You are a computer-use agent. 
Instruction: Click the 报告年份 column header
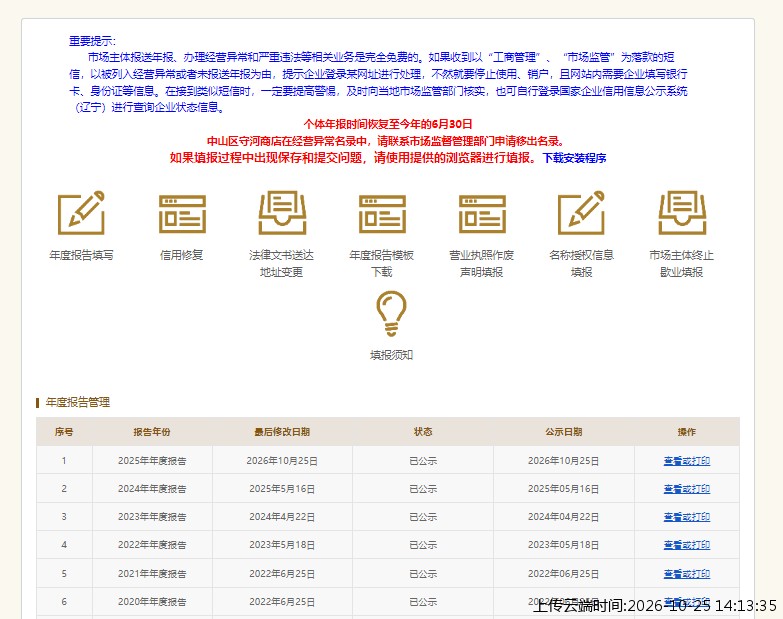point(152,432)
